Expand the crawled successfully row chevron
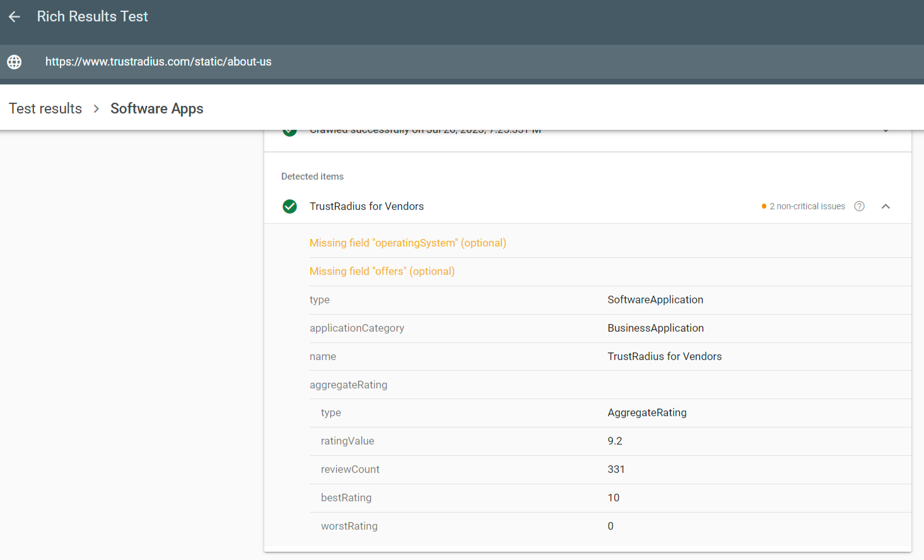This screenshot has height=560, width=924. click(x=886, y=131)
